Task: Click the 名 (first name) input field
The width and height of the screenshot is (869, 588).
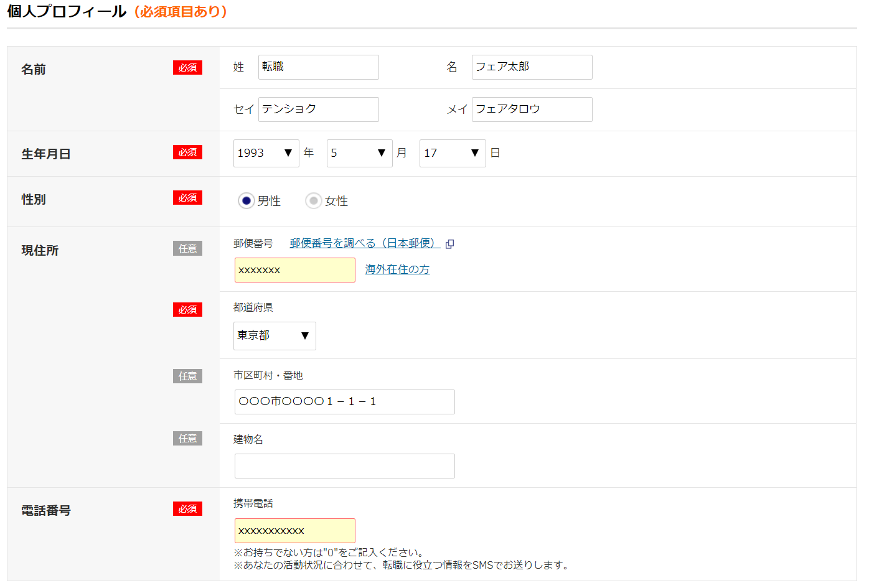Action: pos(532,67)
